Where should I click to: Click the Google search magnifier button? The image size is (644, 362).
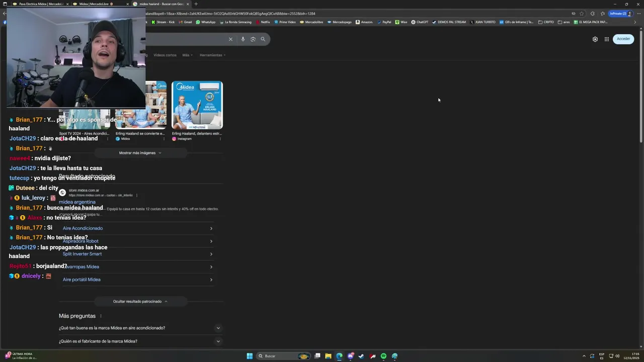pos(263,39)
